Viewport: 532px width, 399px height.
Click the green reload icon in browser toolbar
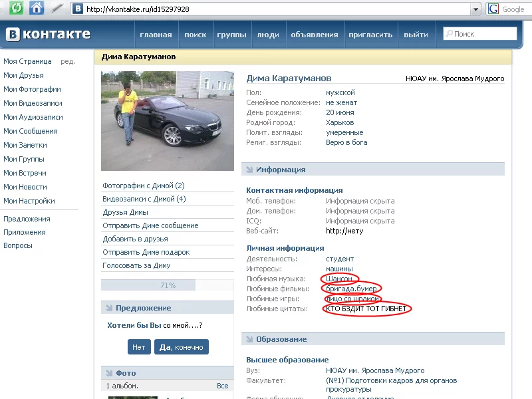16,8
